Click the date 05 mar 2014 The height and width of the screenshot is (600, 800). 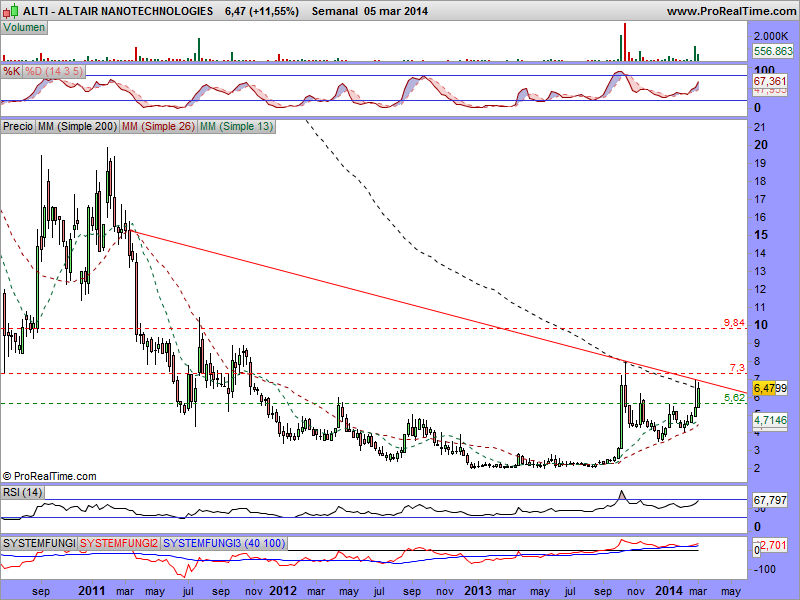click(396, 11)
